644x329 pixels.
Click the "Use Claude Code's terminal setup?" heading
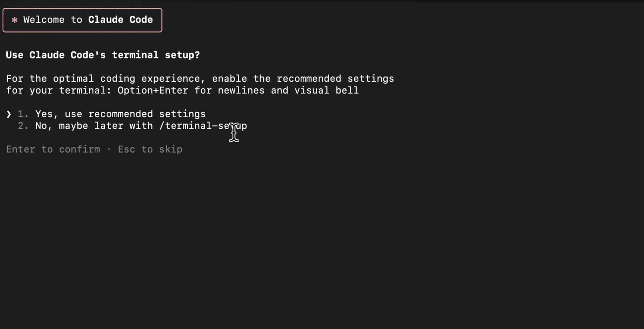click(x=103, y=55)
